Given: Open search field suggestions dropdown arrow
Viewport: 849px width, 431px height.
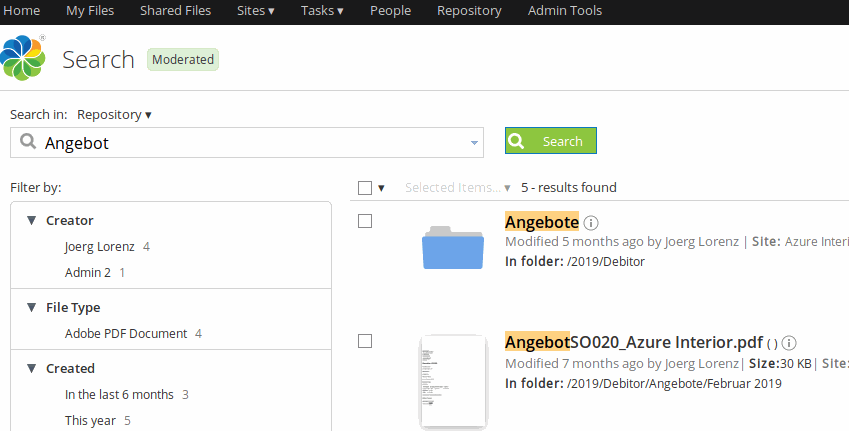Looking at the screenshot, I should pos(474,143).
